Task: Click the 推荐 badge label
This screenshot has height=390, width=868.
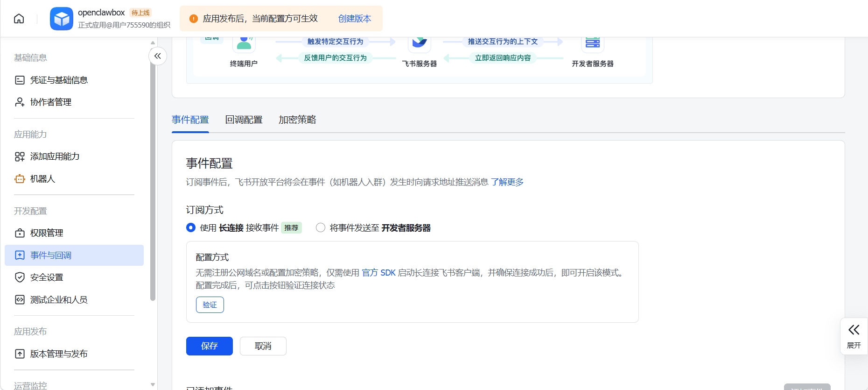Action: click(x=291, y=228)
